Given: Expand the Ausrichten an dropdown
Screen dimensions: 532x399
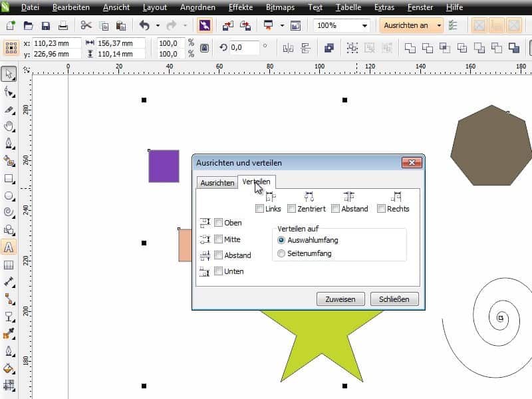Looking at the screenshot, I should 439,26.
